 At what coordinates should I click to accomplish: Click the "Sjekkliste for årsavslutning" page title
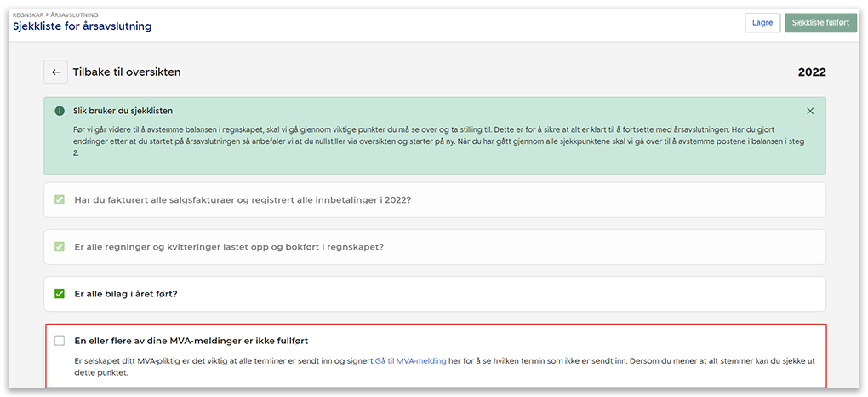coord(82,26)
